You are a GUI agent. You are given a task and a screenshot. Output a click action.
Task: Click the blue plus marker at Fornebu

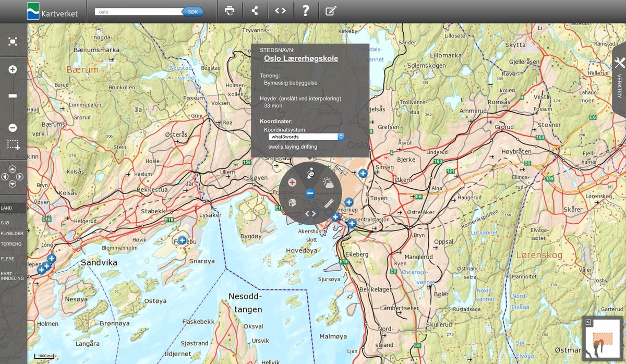(x=182, y=240)
